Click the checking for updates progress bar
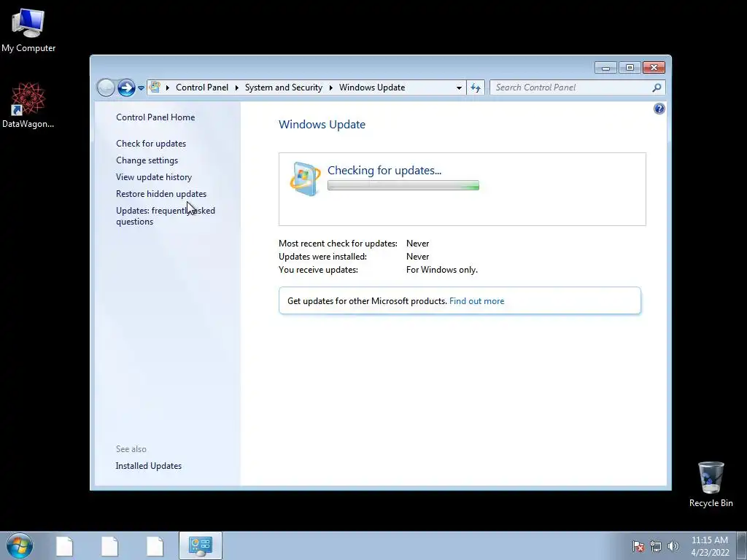This screenshot has height=560, width=747. (403, 186)
